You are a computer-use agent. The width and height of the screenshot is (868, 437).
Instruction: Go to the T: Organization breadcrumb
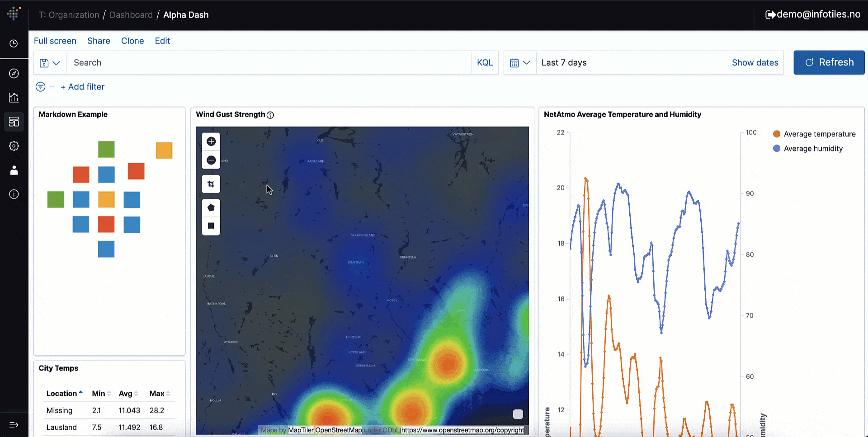(69, 15)
